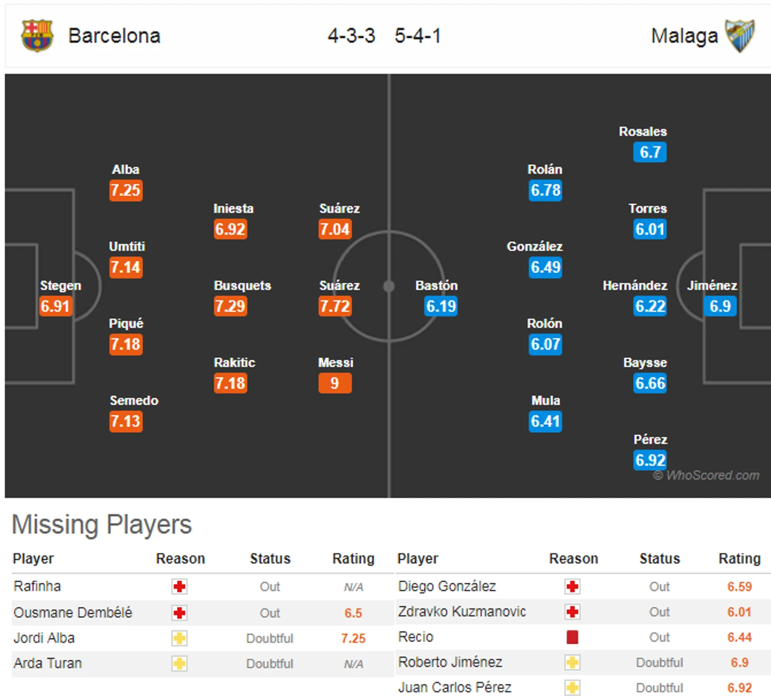Image resolution: width=771 pixels, height=700 pixels.
Task: Click the Malaga club crest icon
Action: [740, 36]
